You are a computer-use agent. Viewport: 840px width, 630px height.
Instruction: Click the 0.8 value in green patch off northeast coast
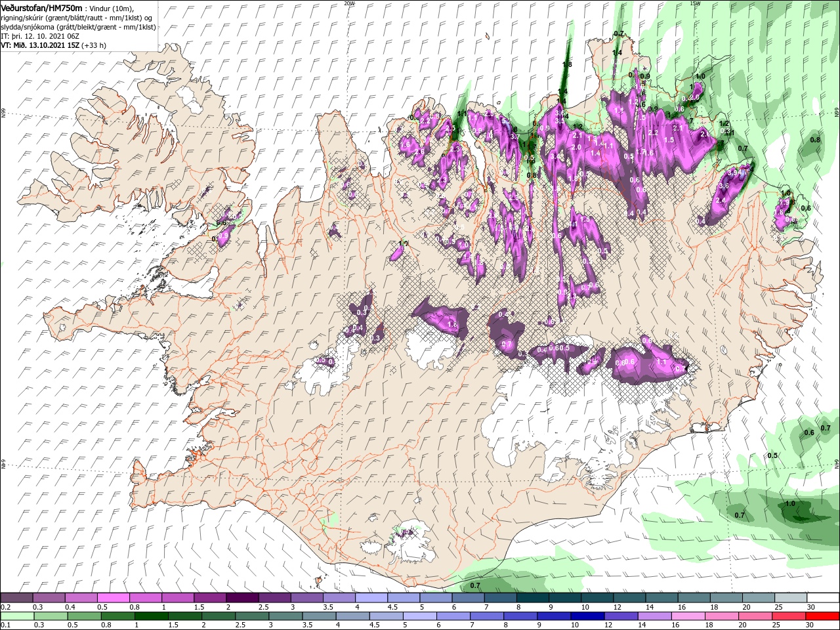pos(815,140)
